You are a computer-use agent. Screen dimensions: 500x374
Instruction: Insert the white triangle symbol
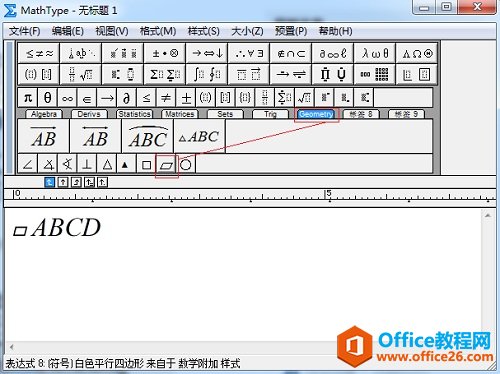[107, 164]
